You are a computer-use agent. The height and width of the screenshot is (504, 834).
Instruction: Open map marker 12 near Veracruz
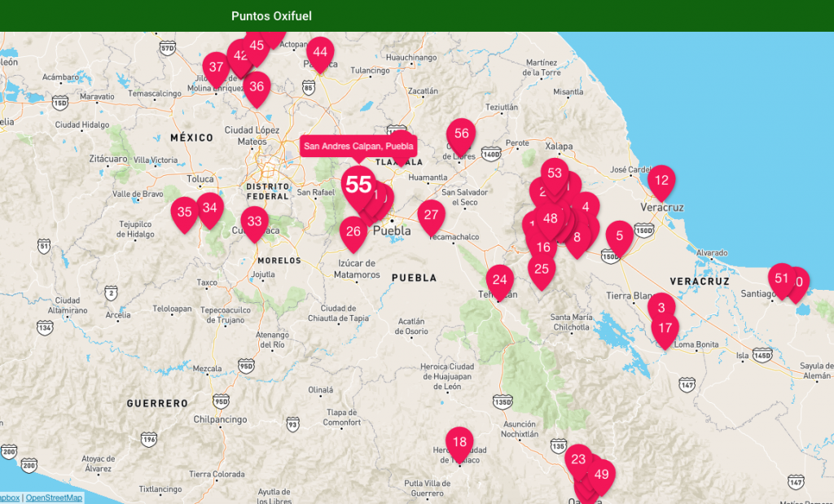[661, 182]
